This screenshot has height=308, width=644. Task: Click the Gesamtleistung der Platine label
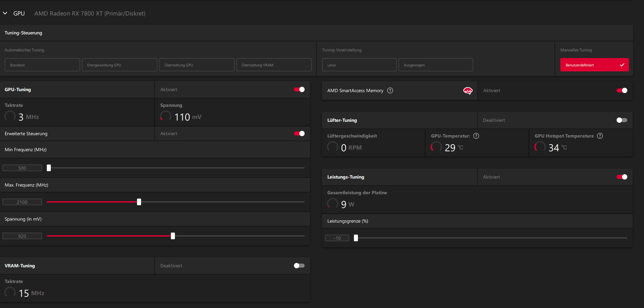click(x=357, y=193)
